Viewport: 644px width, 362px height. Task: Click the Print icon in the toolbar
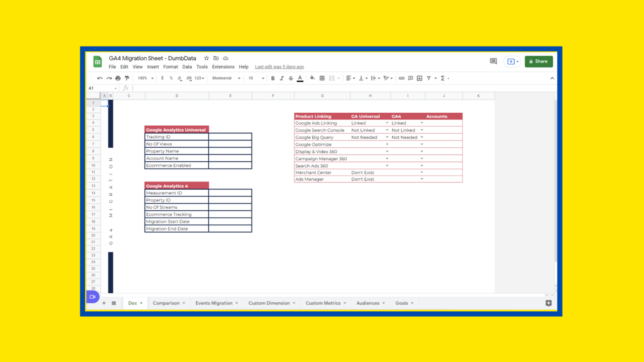point(118,78)
